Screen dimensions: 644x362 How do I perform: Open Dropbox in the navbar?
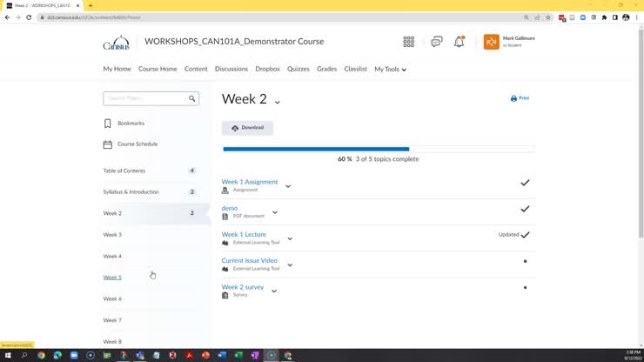tap(267, 69)
